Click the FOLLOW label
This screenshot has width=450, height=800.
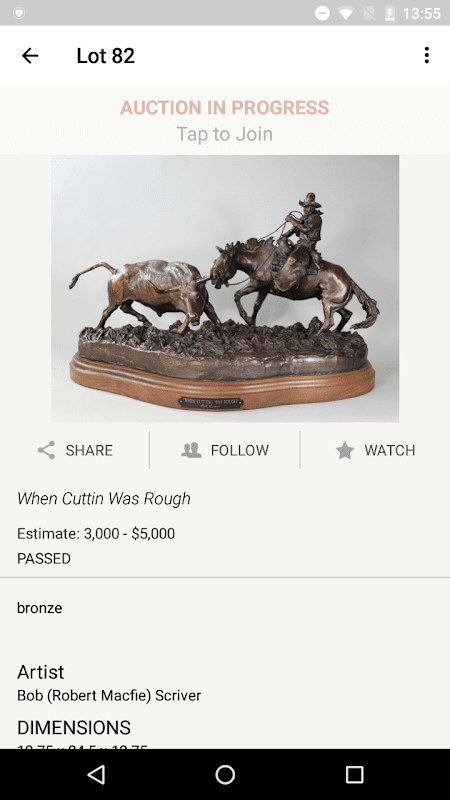240,450
